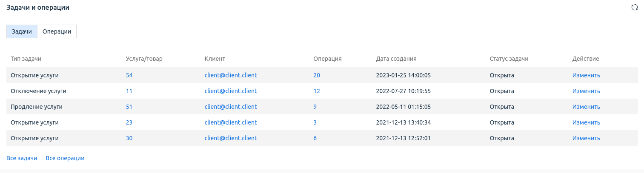Open service link 30
The image size is (644, 173).
point(129,138)
